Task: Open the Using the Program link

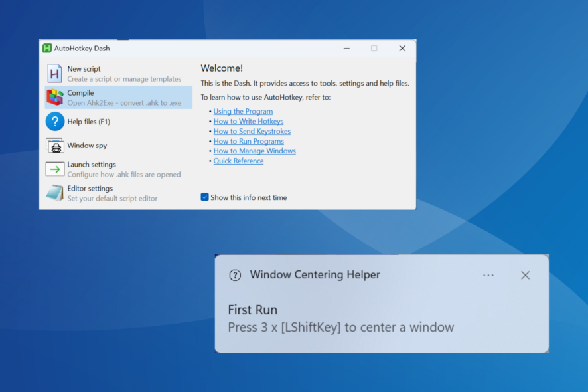Action: [243, 111]
